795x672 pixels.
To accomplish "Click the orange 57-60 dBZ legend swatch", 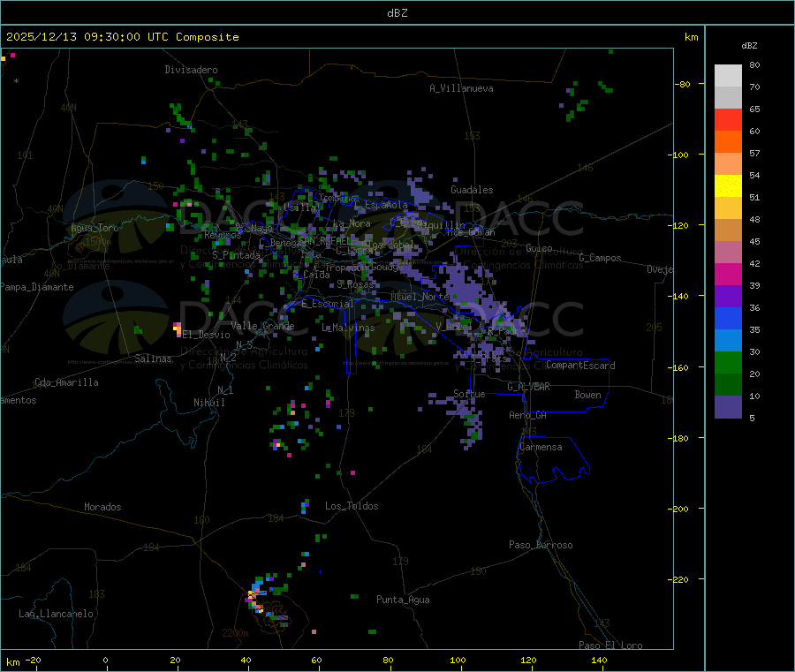I will click(x=728, y=142).
